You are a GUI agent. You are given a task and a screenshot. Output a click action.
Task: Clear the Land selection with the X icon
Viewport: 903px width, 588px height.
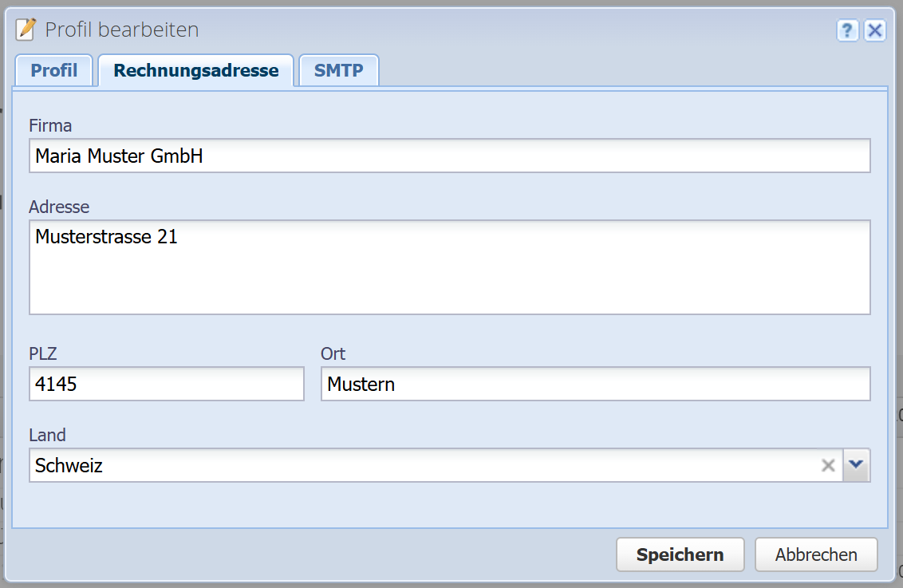pyautogui.click(x=829, y=465)
